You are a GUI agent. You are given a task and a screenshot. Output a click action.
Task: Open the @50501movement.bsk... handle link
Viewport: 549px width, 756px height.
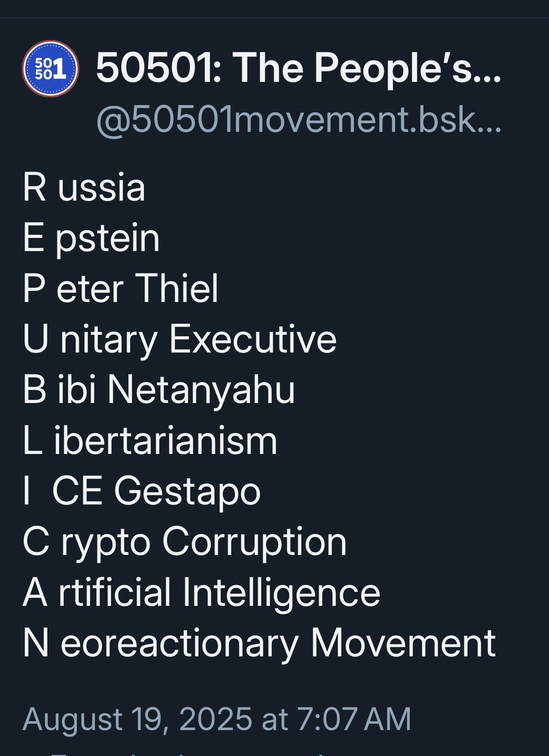pyautogui.click(x=298, y=119)
